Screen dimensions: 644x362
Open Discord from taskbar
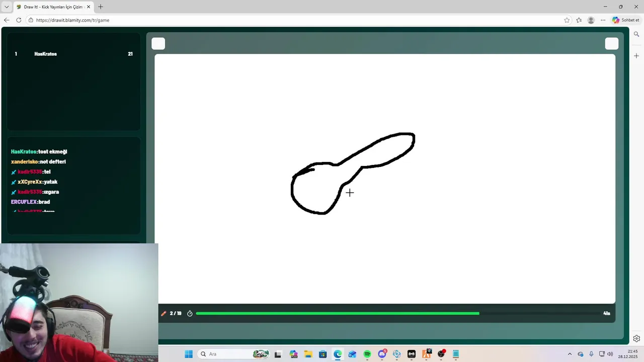pos(382,354)
